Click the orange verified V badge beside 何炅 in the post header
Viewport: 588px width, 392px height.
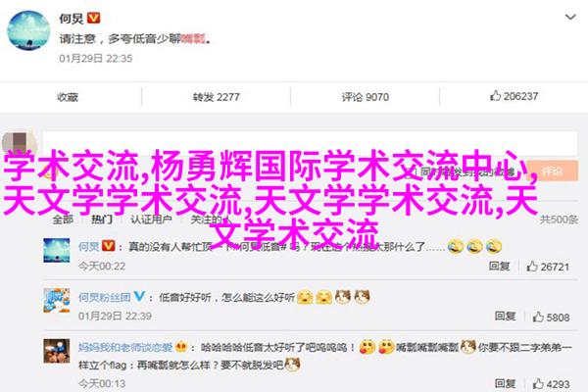tap(94, 18)
